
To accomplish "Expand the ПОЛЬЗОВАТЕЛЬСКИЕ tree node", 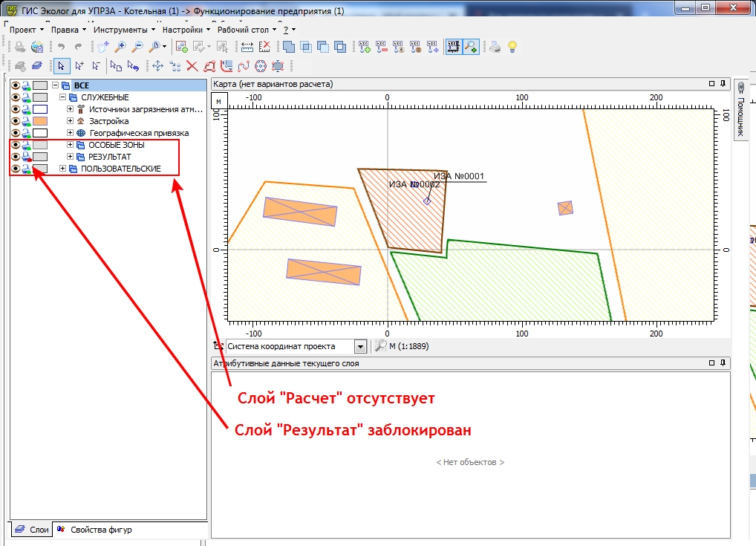I will pyautogui.click(x=62, y=169).
